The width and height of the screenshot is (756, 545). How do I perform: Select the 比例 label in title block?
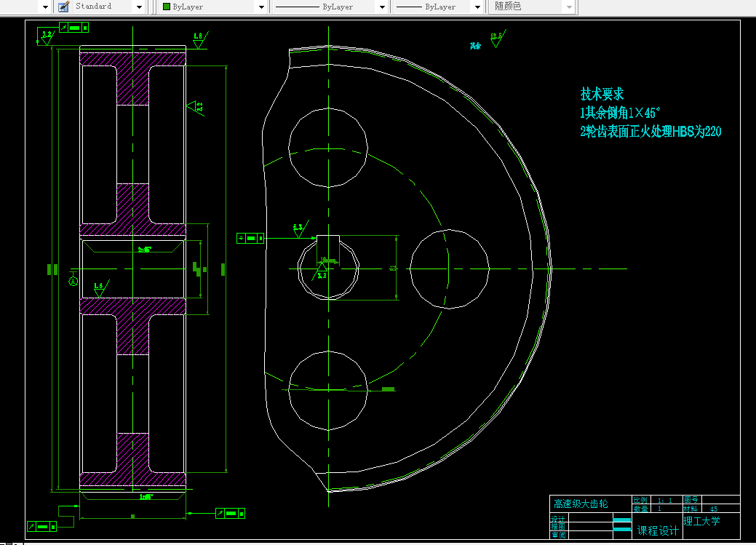point(640,500)
